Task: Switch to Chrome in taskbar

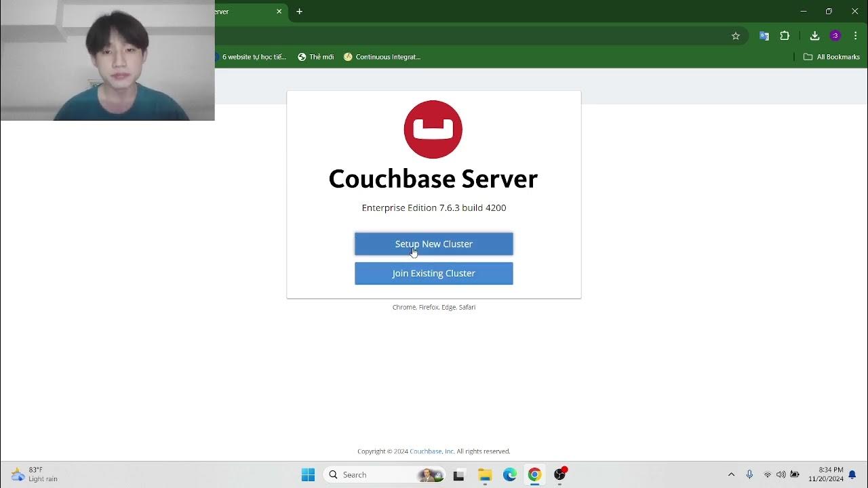Action: [534, 475]
